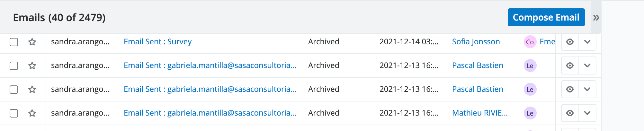The image size is (644, 131).
Task: Preview the second Pascal Bastien email
Action: click(570, 90)
